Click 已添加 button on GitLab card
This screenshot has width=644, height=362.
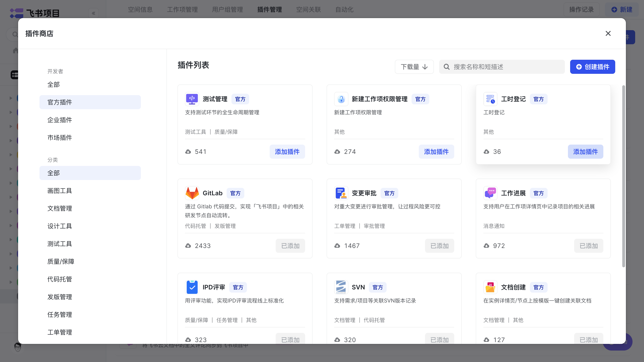[x=290, y=246]
